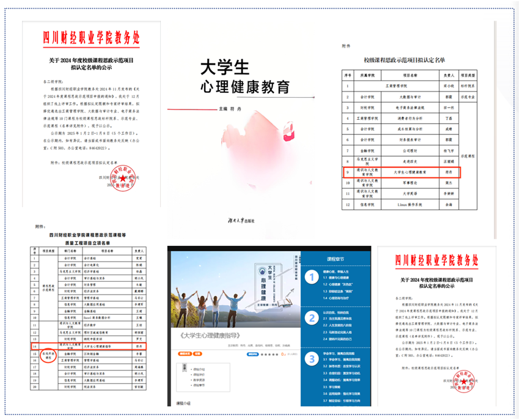
Task: Click 公司理财 in the 拟认定名单 table
Action: tap(410, 150)
